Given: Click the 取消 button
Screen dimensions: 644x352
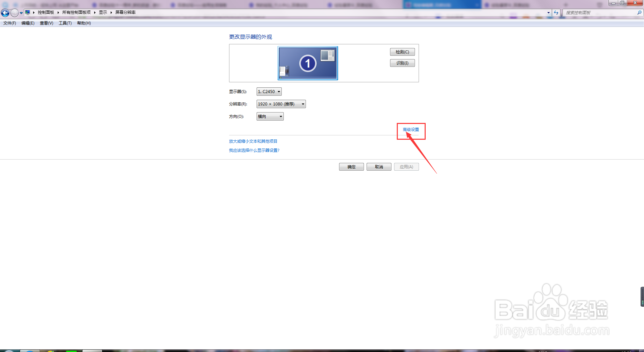Looking at the screenshot, I should point(379,167).
